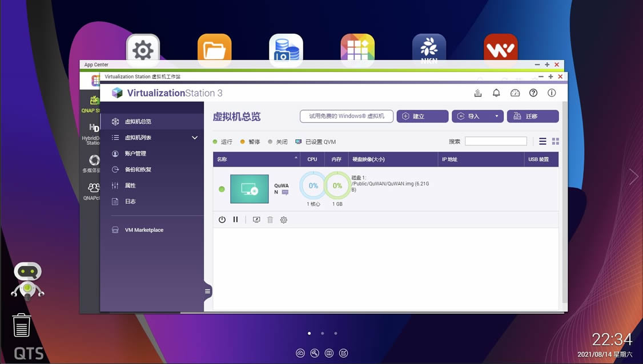Click the third bottom dock round icon
This screenshot has width=643, height=364.
[329, 353]
